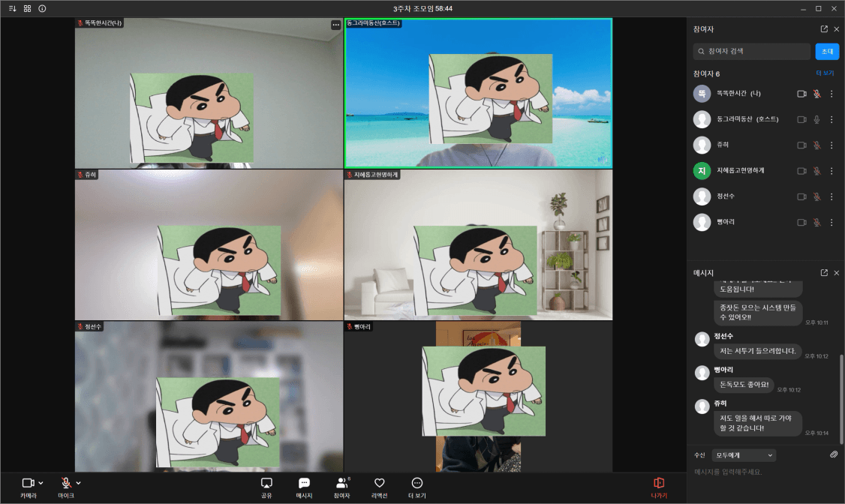Click 똑 avatar in participant list

[702, 94]
